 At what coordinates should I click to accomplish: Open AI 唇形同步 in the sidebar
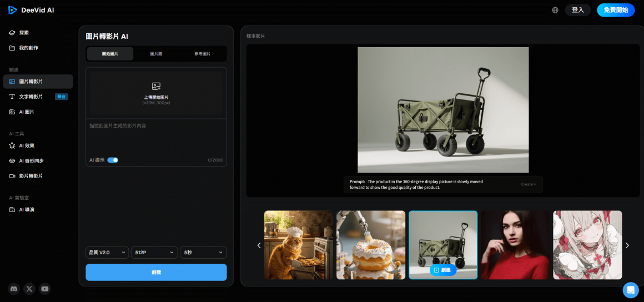[31, 161]
